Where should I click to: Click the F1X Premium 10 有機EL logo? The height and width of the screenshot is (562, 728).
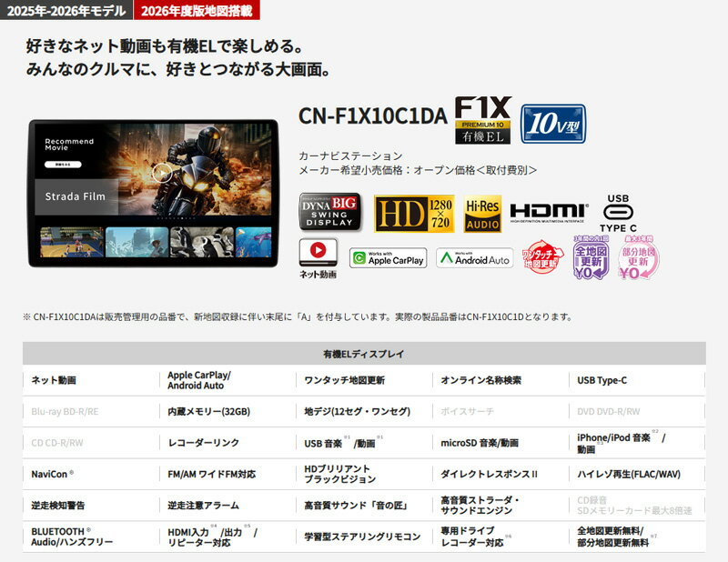(x=482, y=119)
